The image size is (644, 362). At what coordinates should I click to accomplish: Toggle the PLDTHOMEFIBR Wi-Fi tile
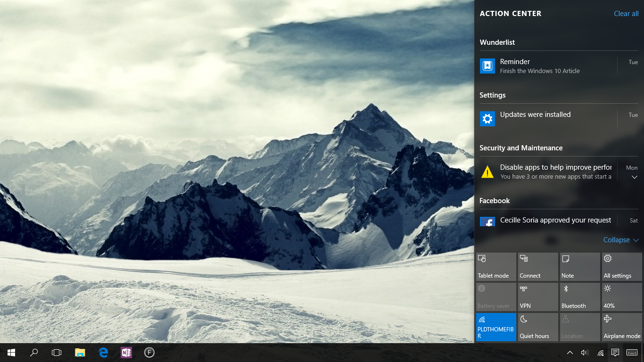pyautogui.click(x=496, y=327)
